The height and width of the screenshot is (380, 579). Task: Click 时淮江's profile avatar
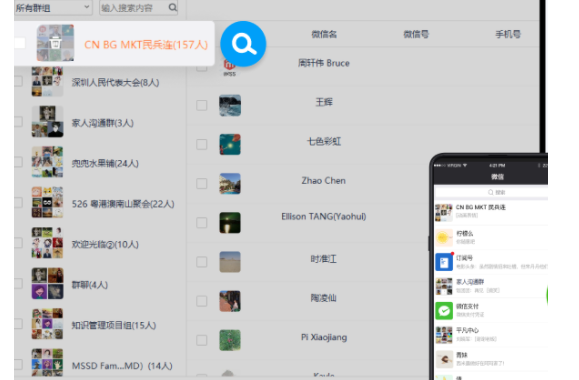pyautogui.click(x=230, y=262)
